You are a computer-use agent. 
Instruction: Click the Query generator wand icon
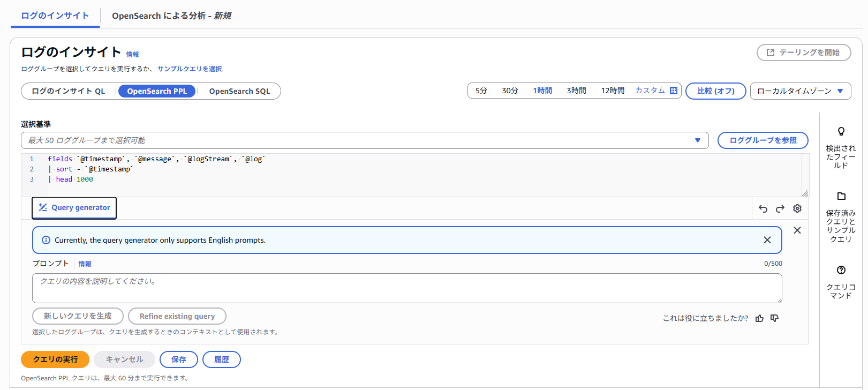point(43,207)
